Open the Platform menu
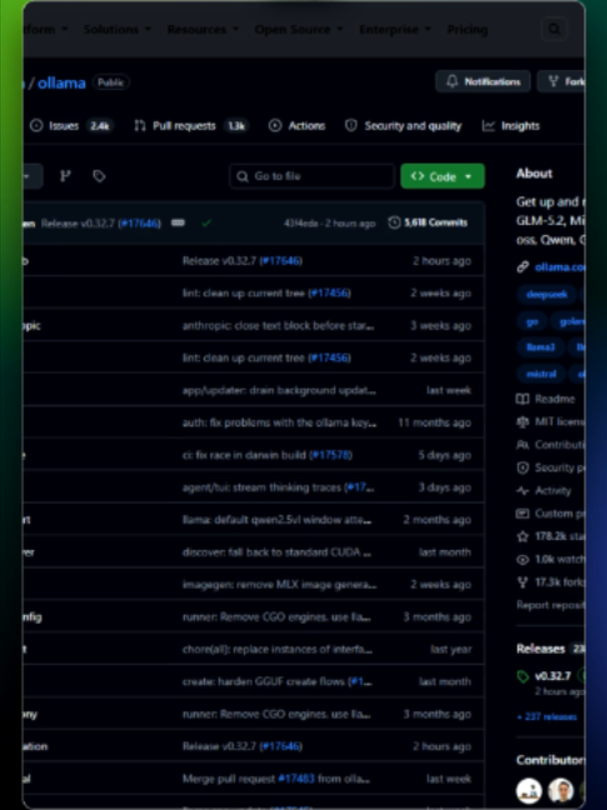Viewport: 607px width, 810px height. [x=45, y=29]
